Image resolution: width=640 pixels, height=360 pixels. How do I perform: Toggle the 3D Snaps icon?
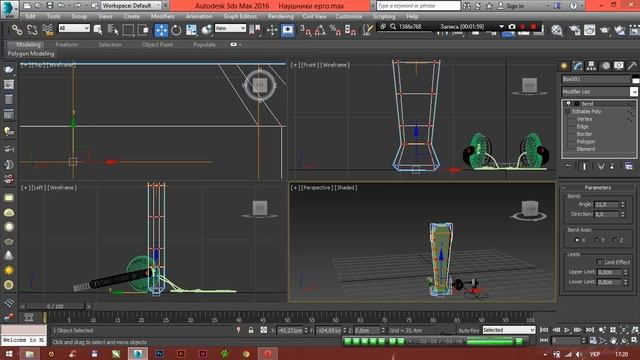pos(305,30)
